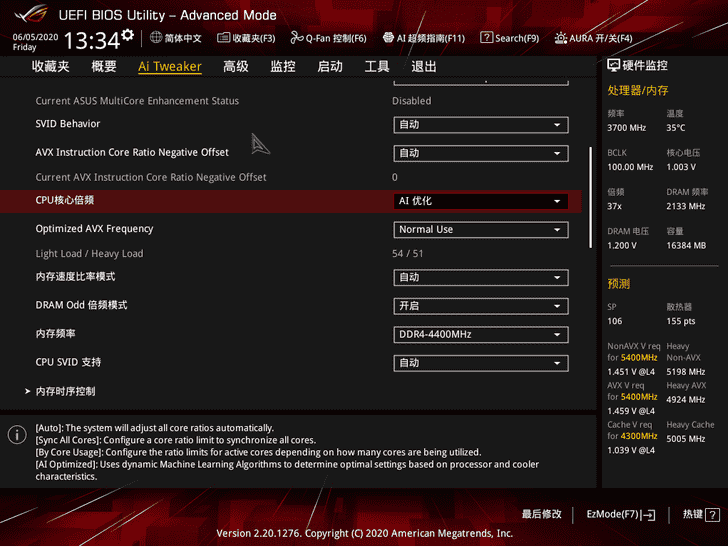Screen dimensions: 728x547
Task: Click the 37x multiplier value
Action: (614, 206)
